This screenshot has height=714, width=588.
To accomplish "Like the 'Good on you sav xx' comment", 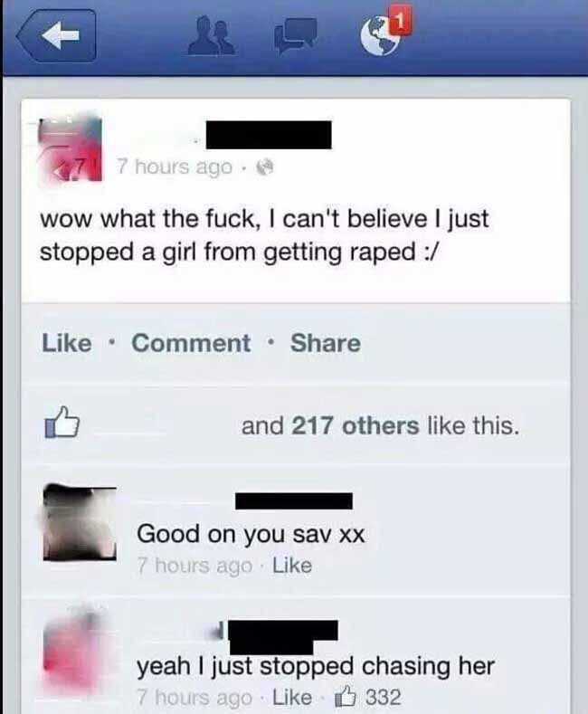I will pos(292,566).
